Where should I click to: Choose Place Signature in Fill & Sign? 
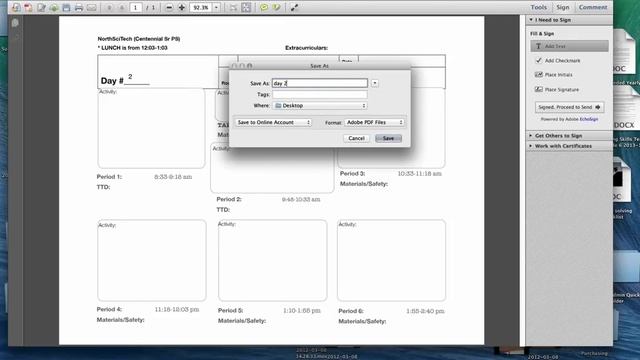pos(557,89)
